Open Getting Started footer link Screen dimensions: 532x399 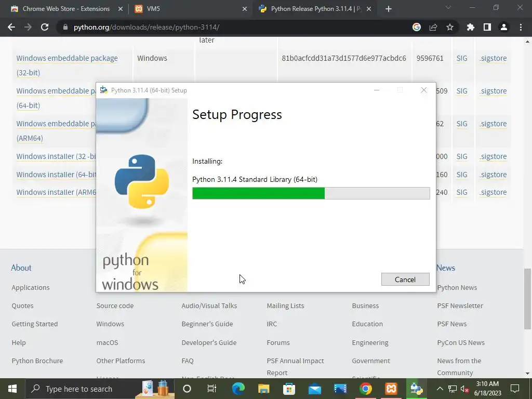click(x=35, y=324)
